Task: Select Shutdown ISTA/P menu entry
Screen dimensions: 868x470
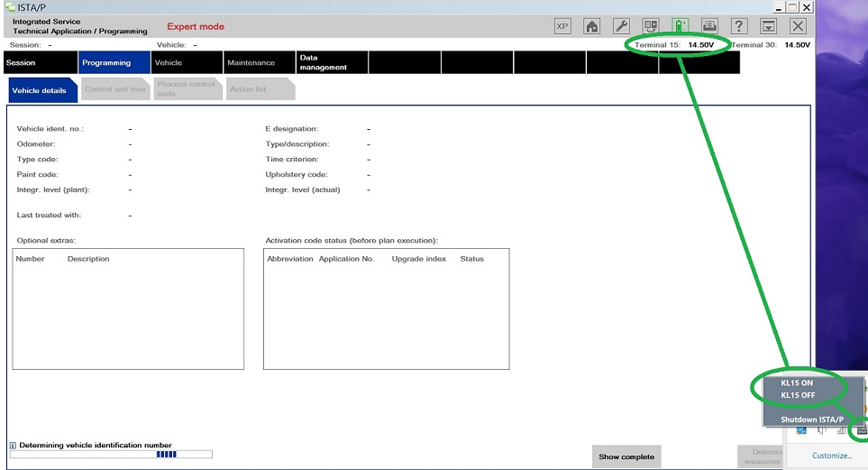Action: (812, 419)
